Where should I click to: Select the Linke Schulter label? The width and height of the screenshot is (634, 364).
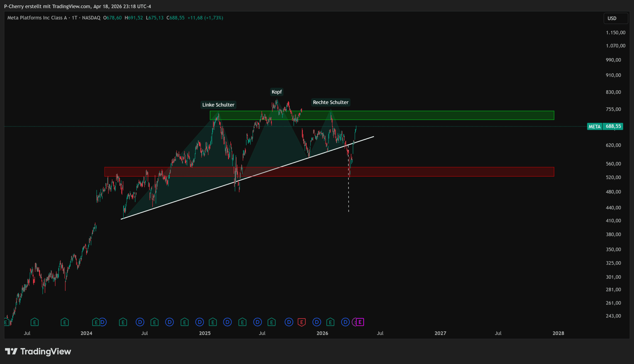(x=218, y=105)
